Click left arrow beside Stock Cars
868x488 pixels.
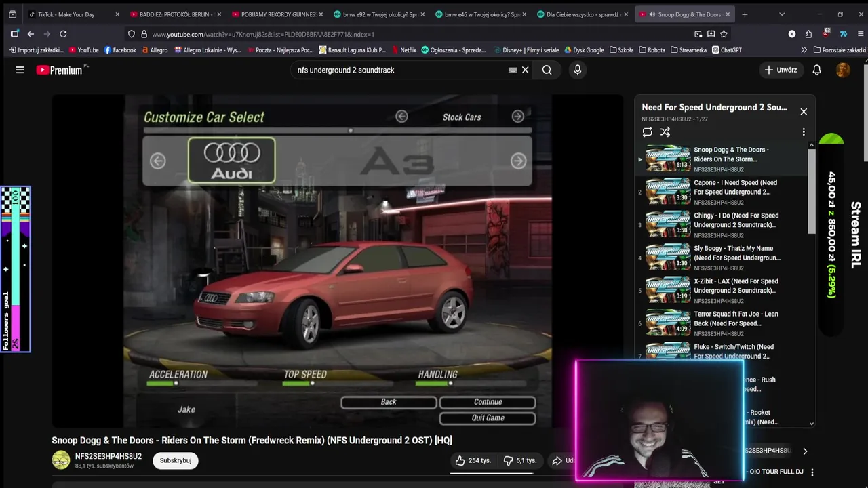(401, 117)
